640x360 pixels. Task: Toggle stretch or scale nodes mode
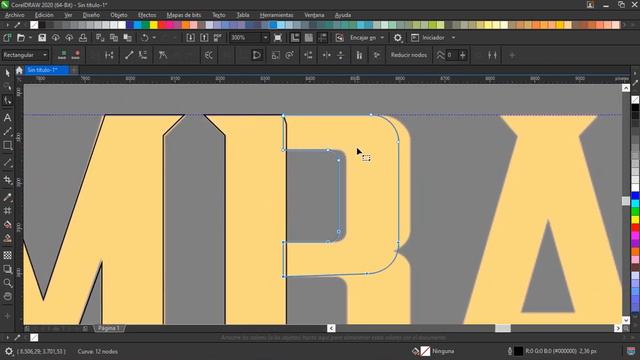[276, 55]
